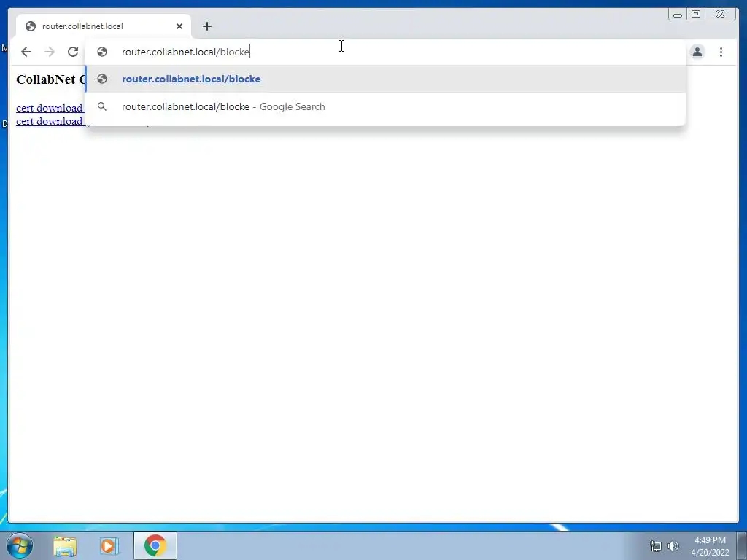Click the forward navigation arrow
The width and height of the screenshot is (747, 560).
pyautogui.click(x=50, y=52)
